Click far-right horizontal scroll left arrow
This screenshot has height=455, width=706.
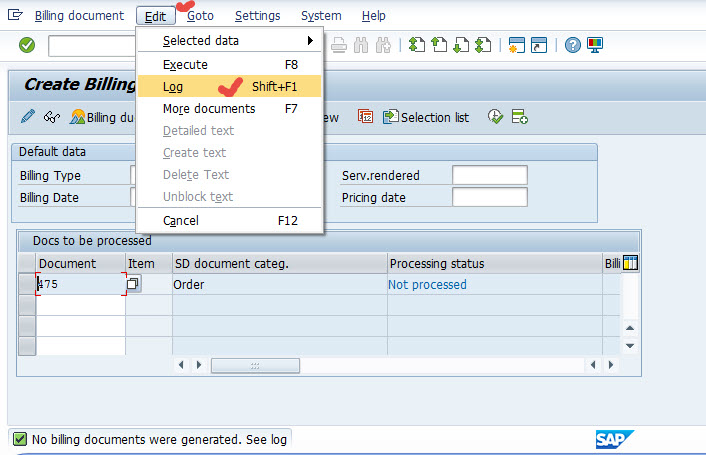point(593,365)
